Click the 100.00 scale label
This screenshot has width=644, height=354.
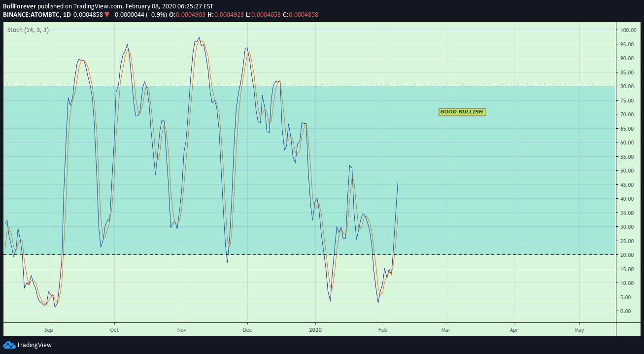tap(629, 30)
